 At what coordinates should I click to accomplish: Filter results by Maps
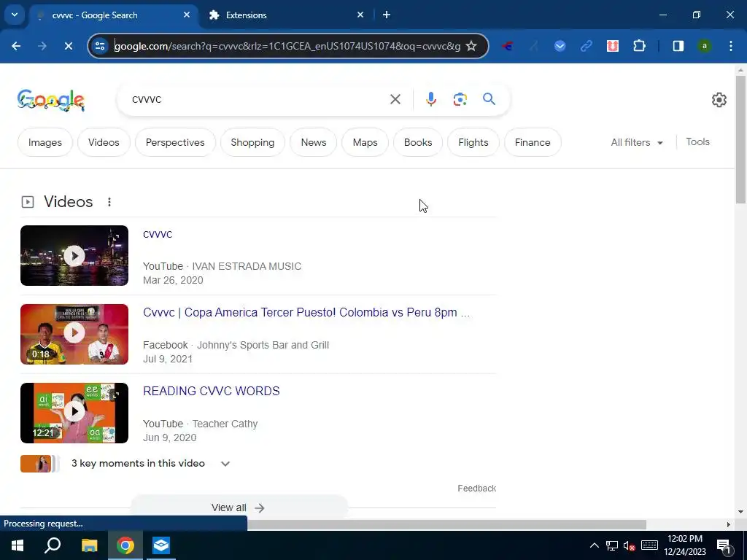point(365,142)
